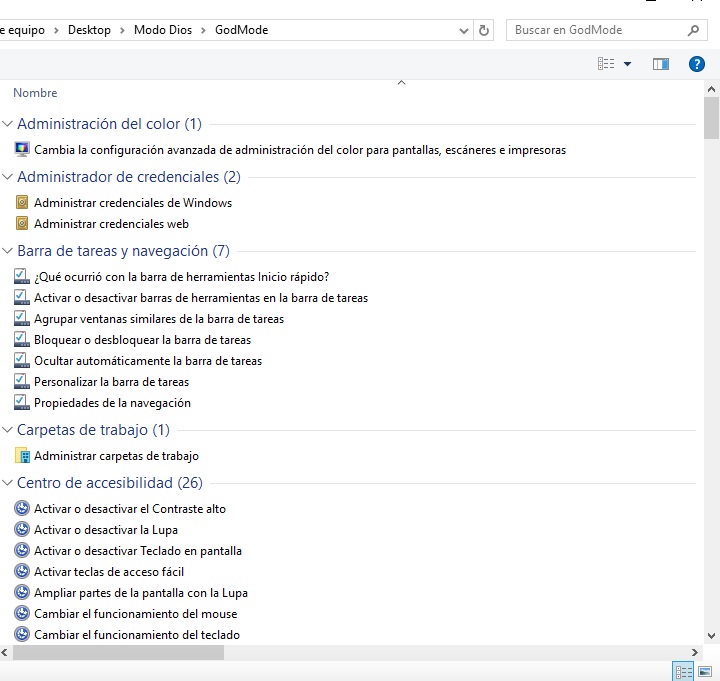Toggle the preview pane icon

click(660, 64)
